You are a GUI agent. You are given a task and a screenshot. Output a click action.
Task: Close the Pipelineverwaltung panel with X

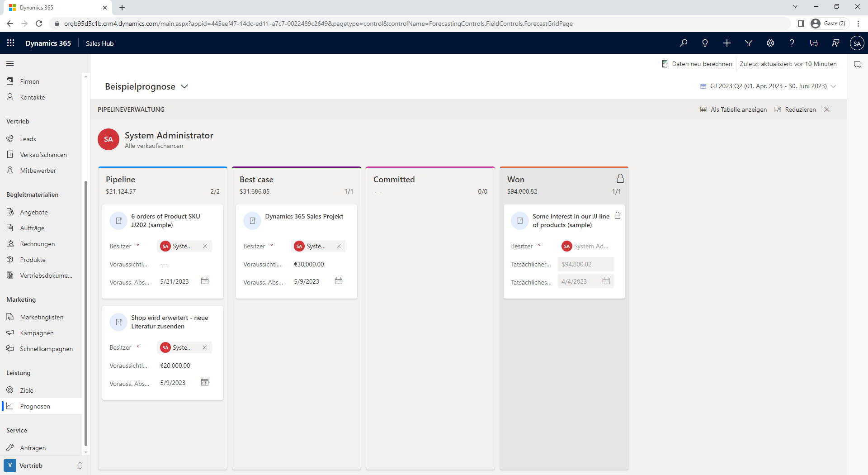pyautogui.click(x=827, y=109)
